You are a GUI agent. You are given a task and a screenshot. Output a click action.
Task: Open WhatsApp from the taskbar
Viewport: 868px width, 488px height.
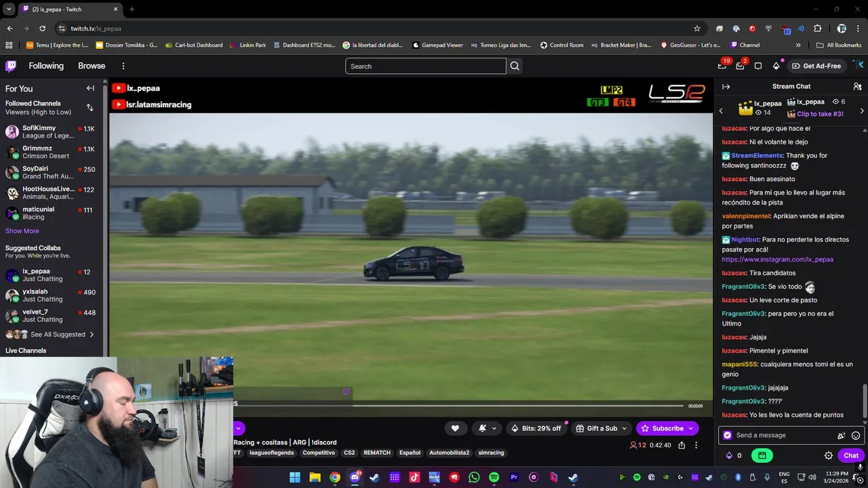click(474, 477)
